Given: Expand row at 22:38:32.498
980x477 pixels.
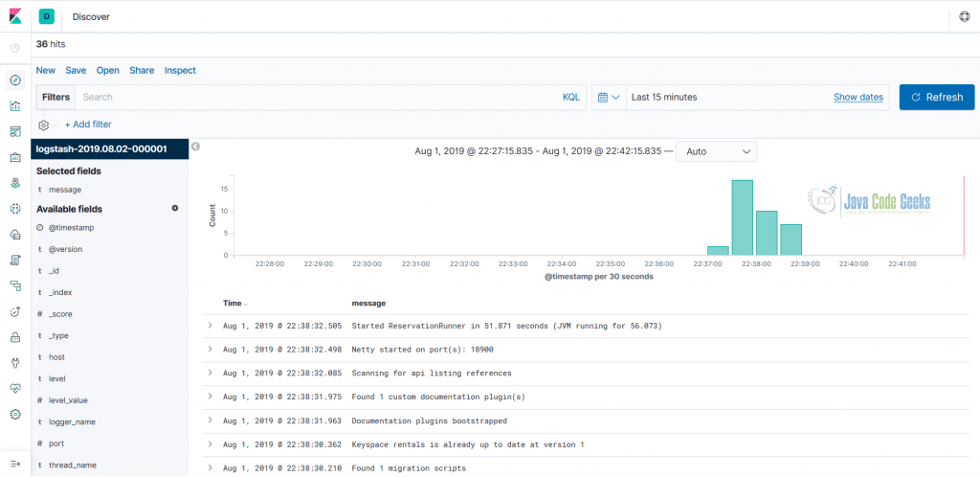Looking at the screenshot, I should [210, 350].
